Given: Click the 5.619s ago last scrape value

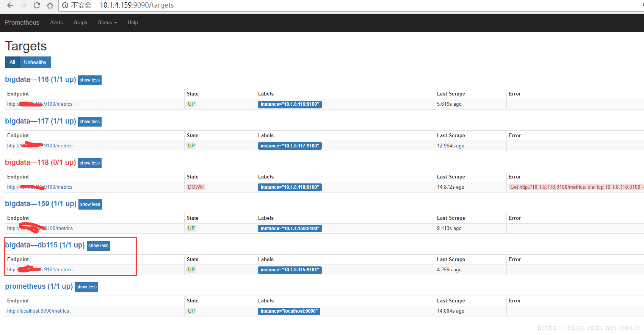Looking at the screenshot, I should pos(449,104).
